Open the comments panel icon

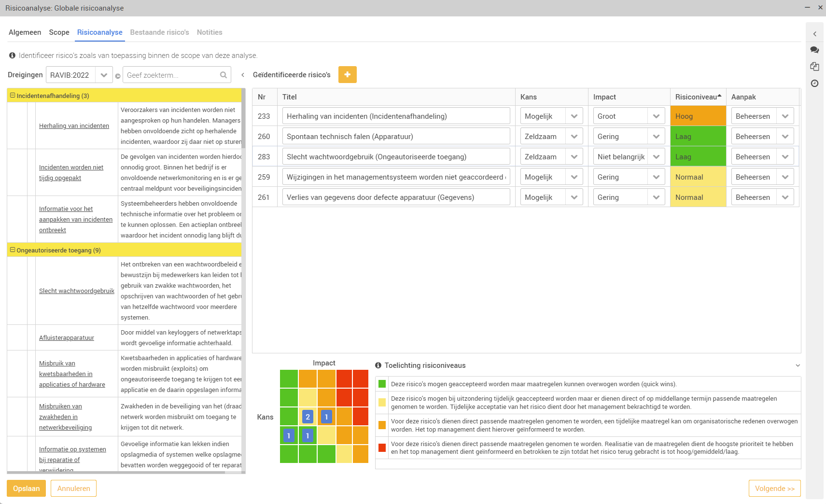[x=814, y=50]
